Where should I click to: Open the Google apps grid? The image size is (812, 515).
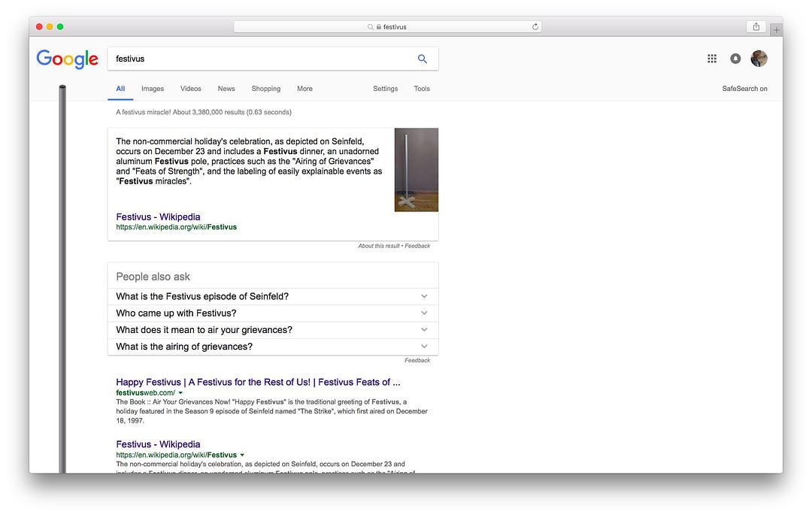[712, 59]
